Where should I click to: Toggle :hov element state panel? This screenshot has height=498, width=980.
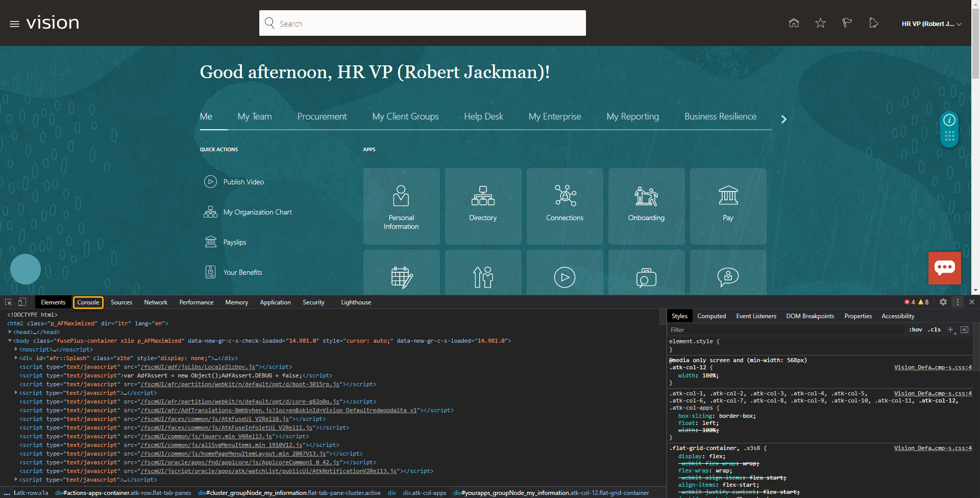916,329
